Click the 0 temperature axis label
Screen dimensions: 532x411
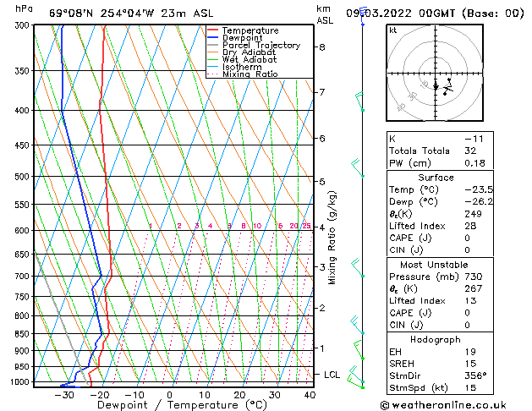coord(170,395)
